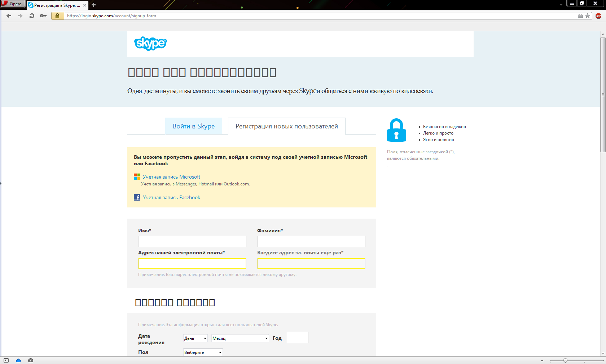This screenshot has height=364, width=606.
Task: Switch to the "Войти в Skype" tab
Action: tap(194, 126)
